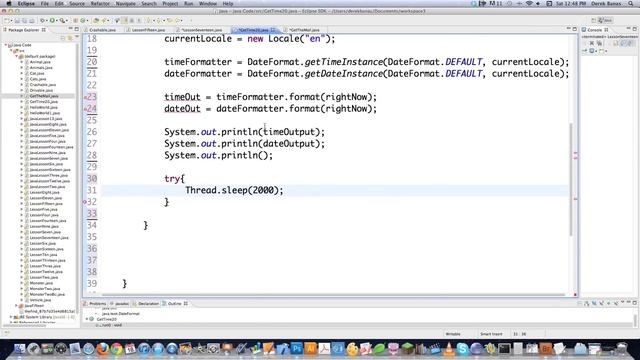Click the editor vertical scrollbar
640x360 pixels.
point(571,179)
